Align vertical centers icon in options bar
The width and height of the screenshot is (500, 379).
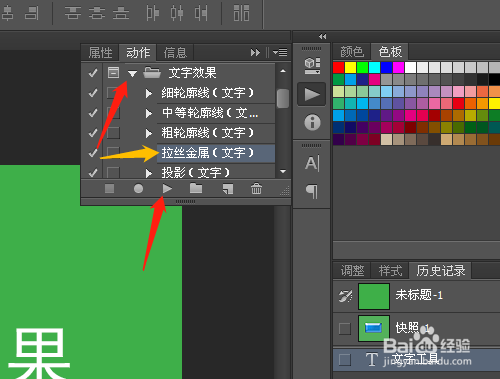[97, 13]
